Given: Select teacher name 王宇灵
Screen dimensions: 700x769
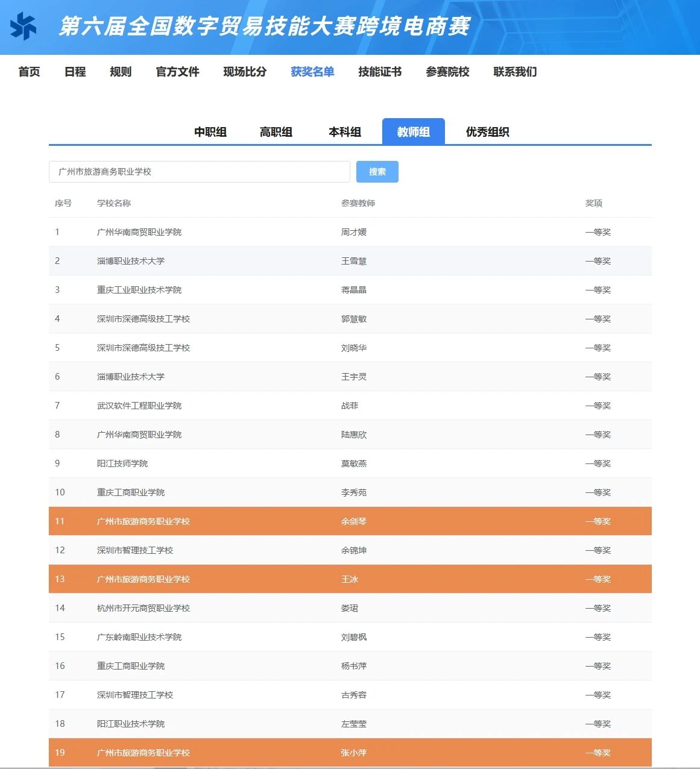Looking at the screenshot, I should coord(354,377).
